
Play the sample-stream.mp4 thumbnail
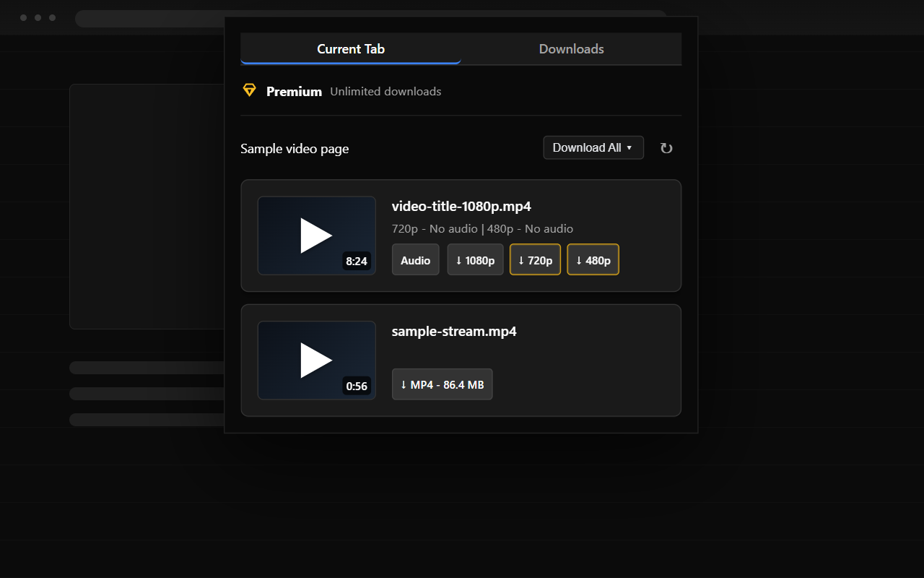[x=316, y=360]
